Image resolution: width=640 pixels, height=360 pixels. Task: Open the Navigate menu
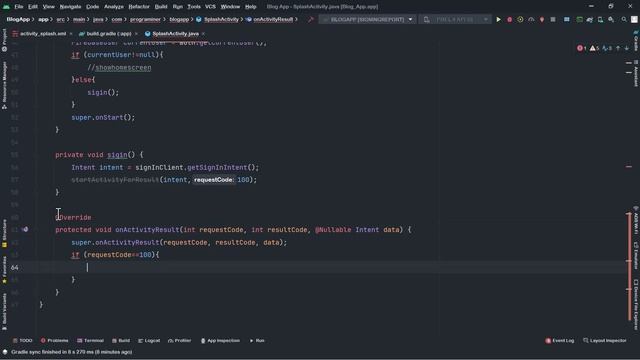70,7
